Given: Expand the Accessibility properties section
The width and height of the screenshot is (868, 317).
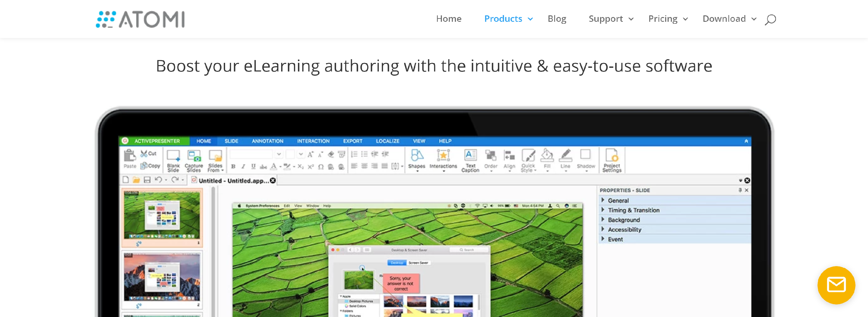Looking at the screenshot, I should pos(675,230).
